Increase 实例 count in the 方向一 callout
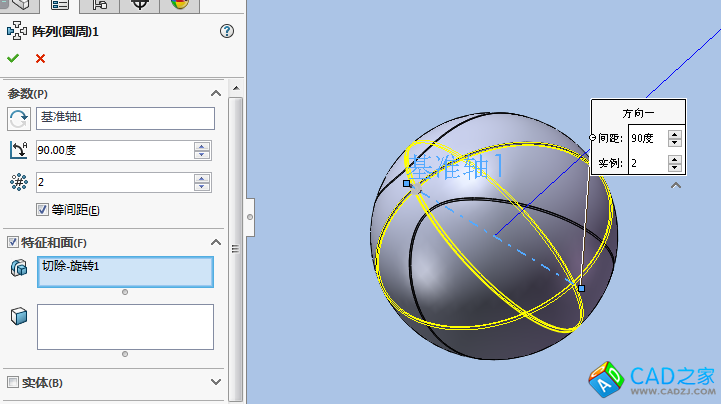The image size is (721, 404). [x=676, y=157]
